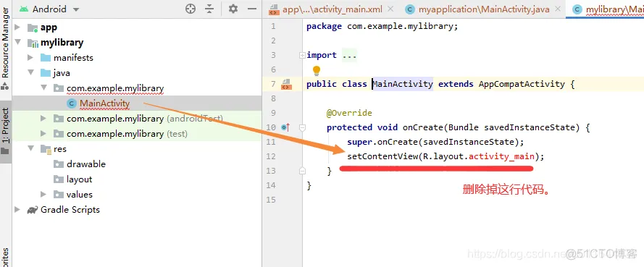Select the values folder row

point(137,195)
